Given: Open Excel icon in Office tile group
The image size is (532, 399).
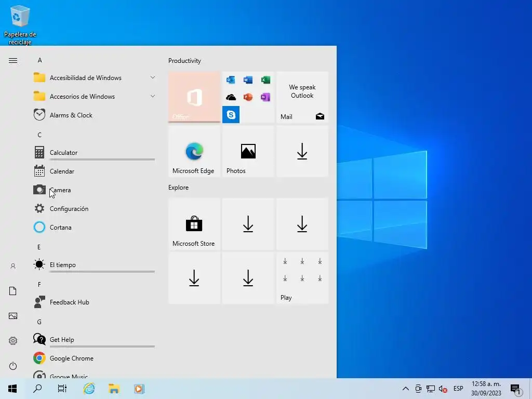Looking at the screenshot, I should 265,79.
